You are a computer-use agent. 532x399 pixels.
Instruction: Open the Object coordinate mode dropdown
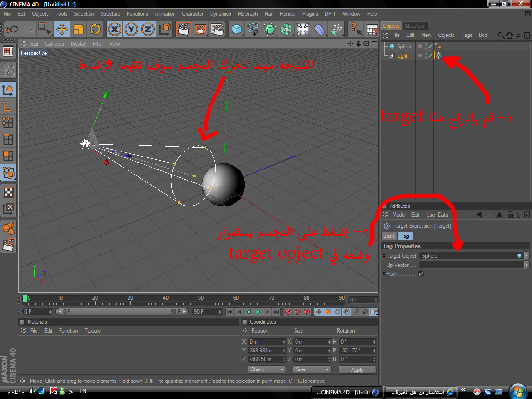(267, 369)
